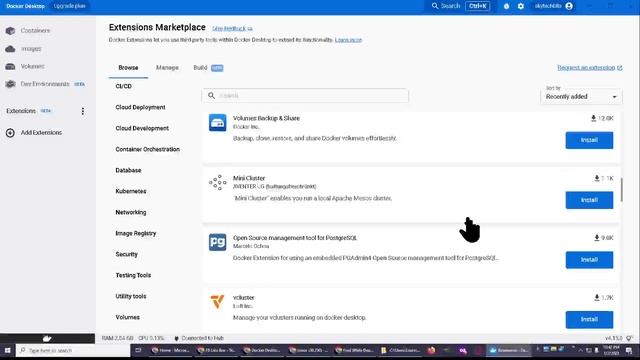Image resolution: width=640 pixels, height=360 pixels.
Task: Click the Add Extensions plus icon
Action: pos(10,133)
